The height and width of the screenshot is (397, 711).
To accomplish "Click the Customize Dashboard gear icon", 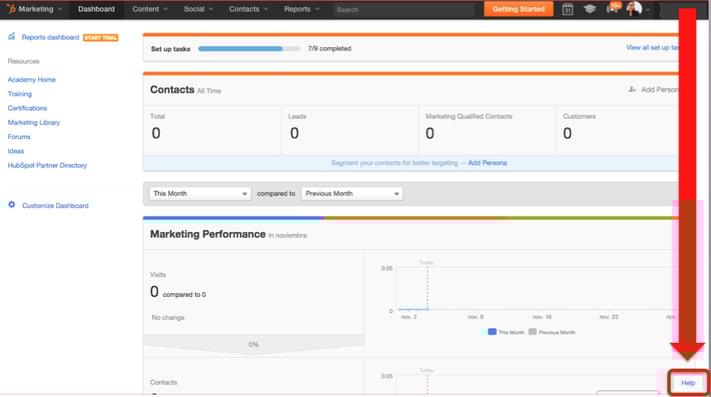I will coord(12,205).
